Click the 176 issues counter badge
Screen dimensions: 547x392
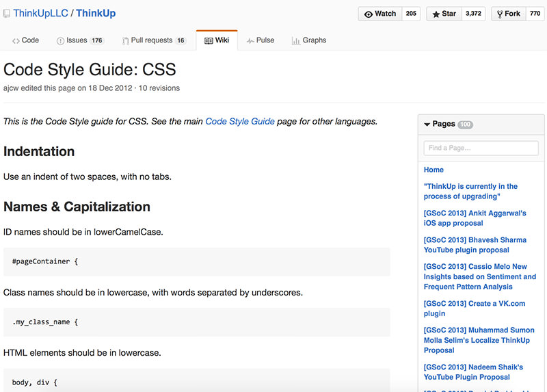point(97,40)
